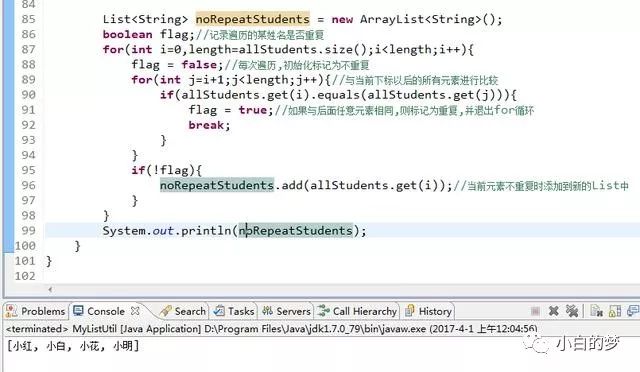Viewport: 640px width, 372px height.
Task: Click Remove All Terminated Launches double-X icon
Action: 572,311
